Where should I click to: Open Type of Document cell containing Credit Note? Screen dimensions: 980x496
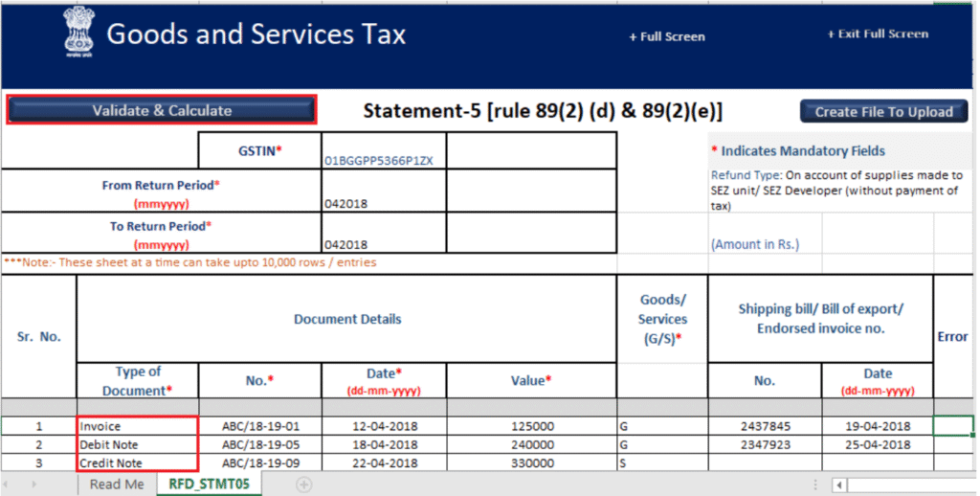[x=137, y=463]
